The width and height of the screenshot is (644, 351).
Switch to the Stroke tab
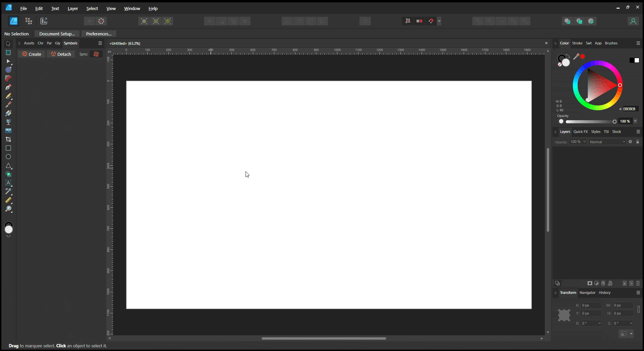[577, 43]
